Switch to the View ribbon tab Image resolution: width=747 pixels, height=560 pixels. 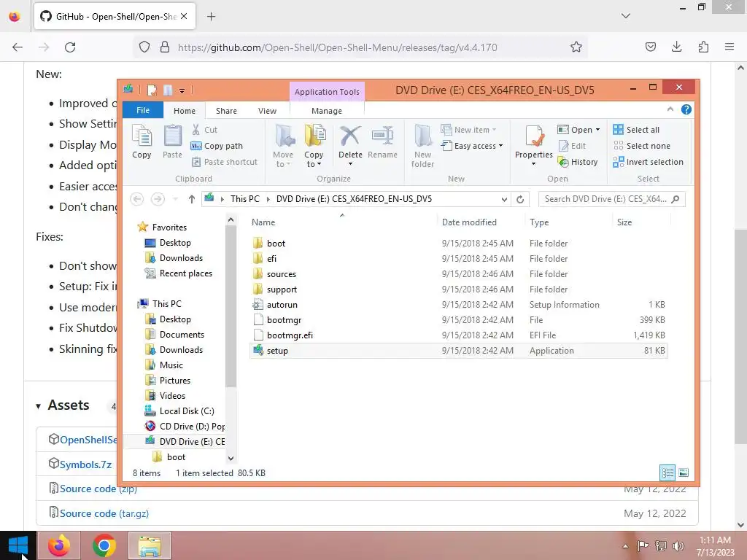(x=267, y=111)
